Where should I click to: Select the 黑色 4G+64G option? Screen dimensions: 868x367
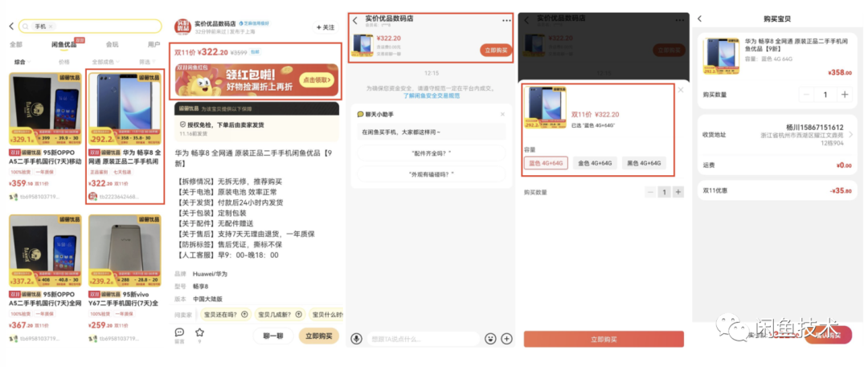(644, 163)
